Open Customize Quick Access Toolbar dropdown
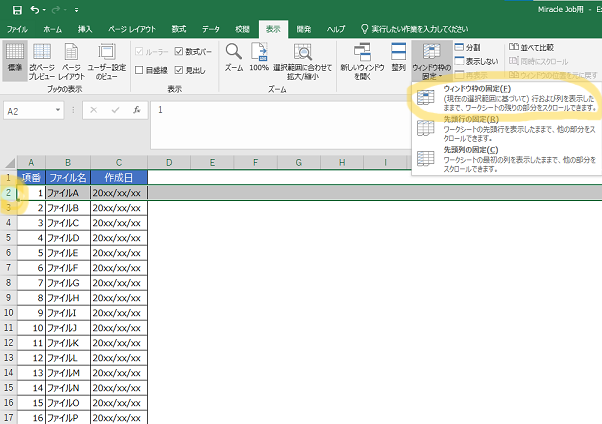Viewport: 602px width, 424px height. (x=76, y=10)
